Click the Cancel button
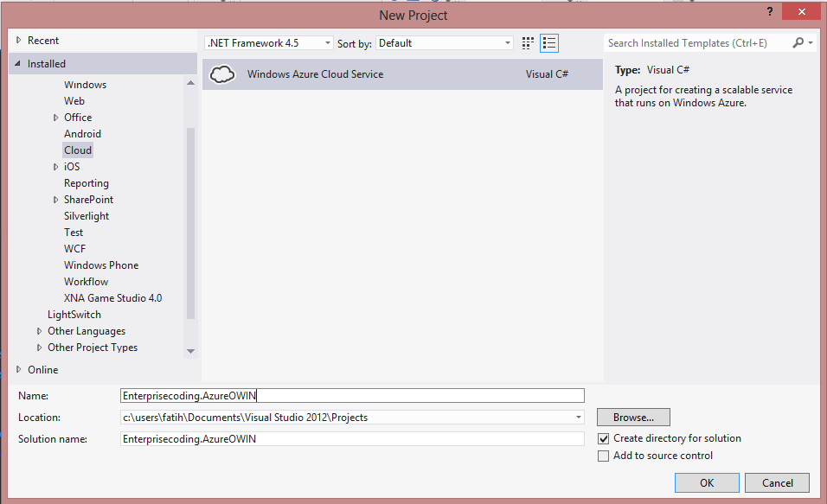The height and width of the screenshot is (504, 827). coord(778,483)
